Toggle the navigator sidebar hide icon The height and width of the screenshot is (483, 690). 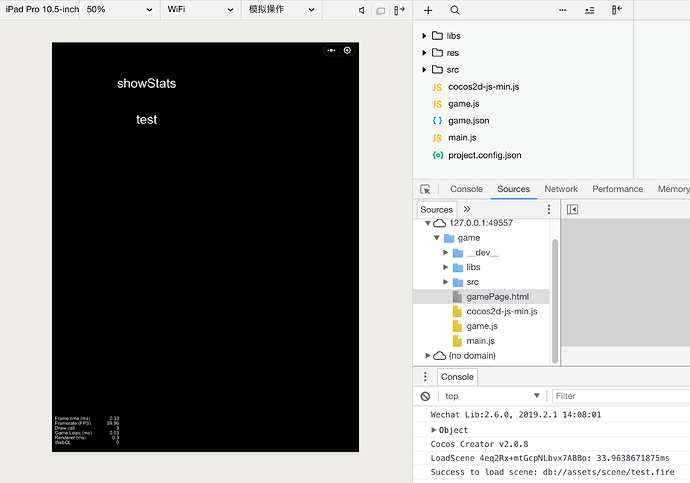(573, 209)
